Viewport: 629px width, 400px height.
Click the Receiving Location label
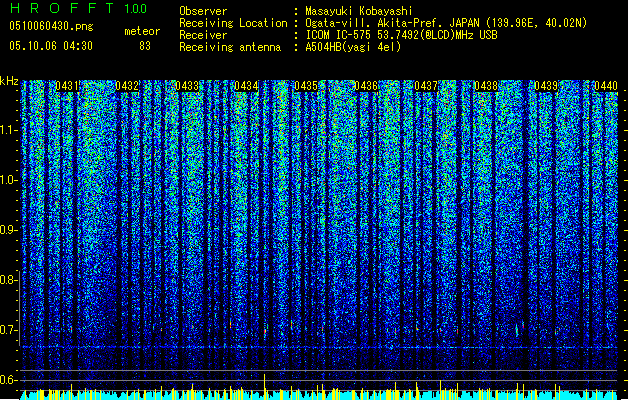(233, 23)
